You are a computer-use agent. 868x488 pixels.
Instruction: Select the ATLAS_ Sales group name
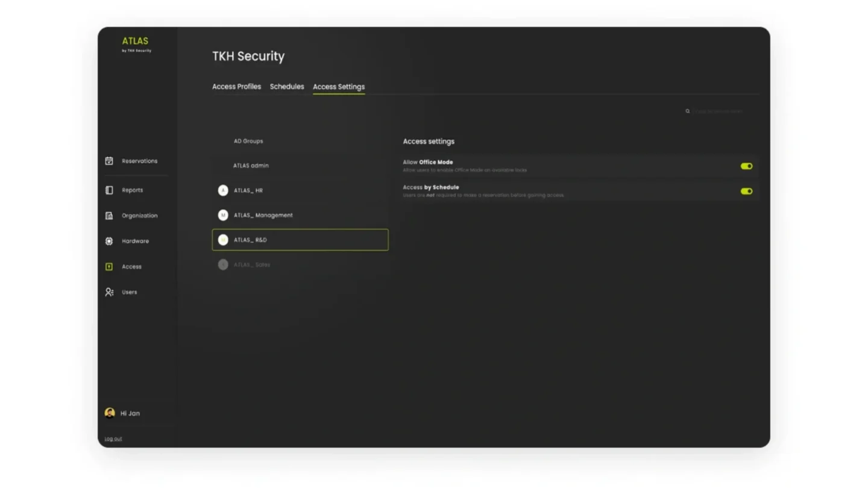pos(252,264)
